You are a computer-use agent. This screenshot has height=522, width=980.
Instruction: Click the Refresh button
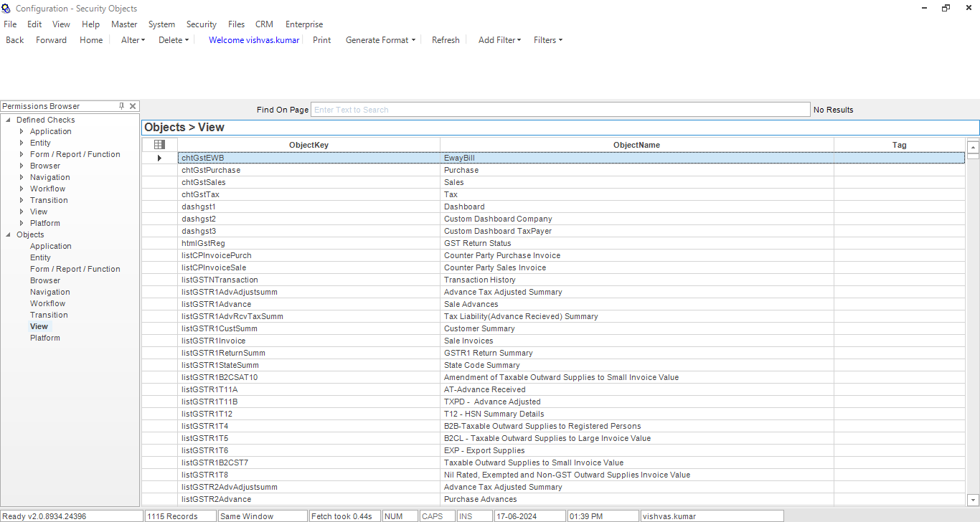click(x=446, y=40)
